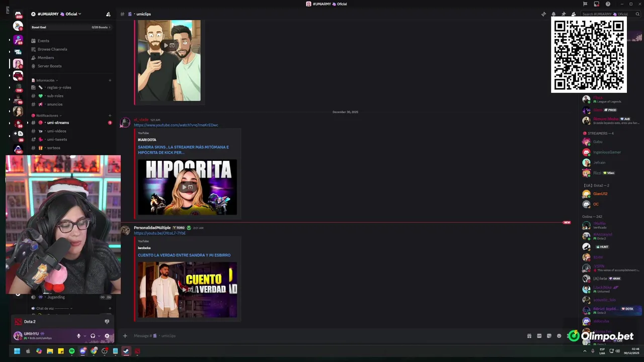Open the Discord inbox icon in title bar

tap(596, 4)
